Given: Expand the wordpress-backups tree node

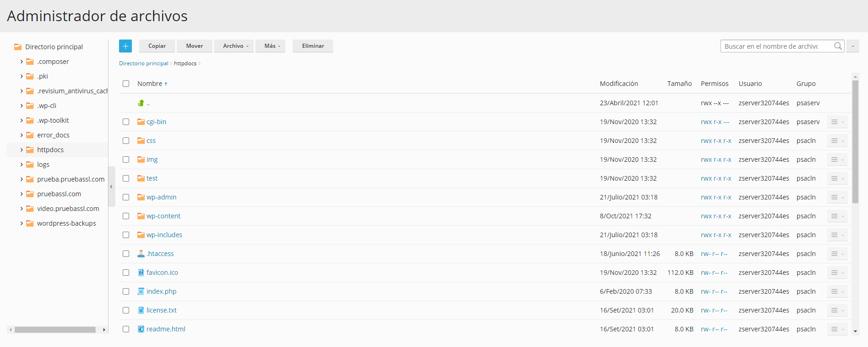Looking at the screenshot, I should 21,223.
